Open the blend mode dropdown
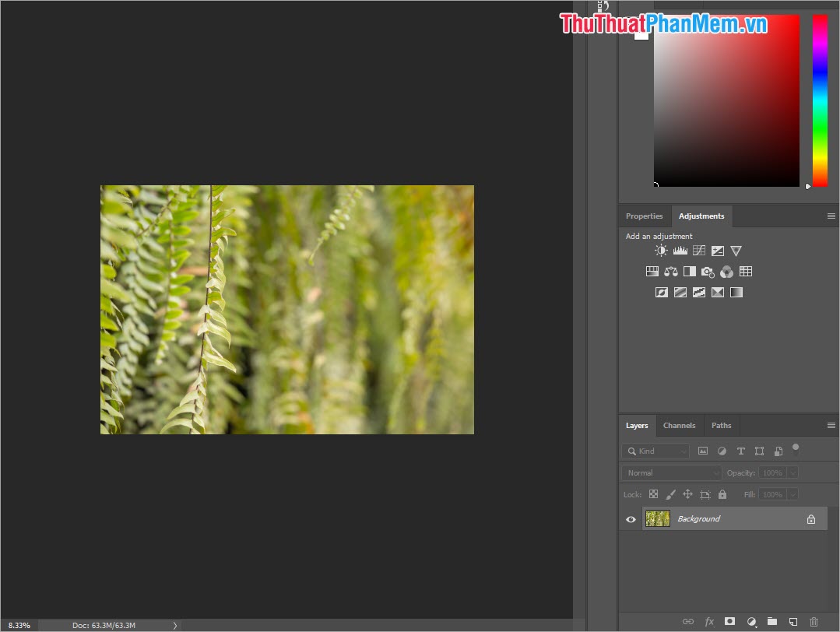 click(670, 472)
